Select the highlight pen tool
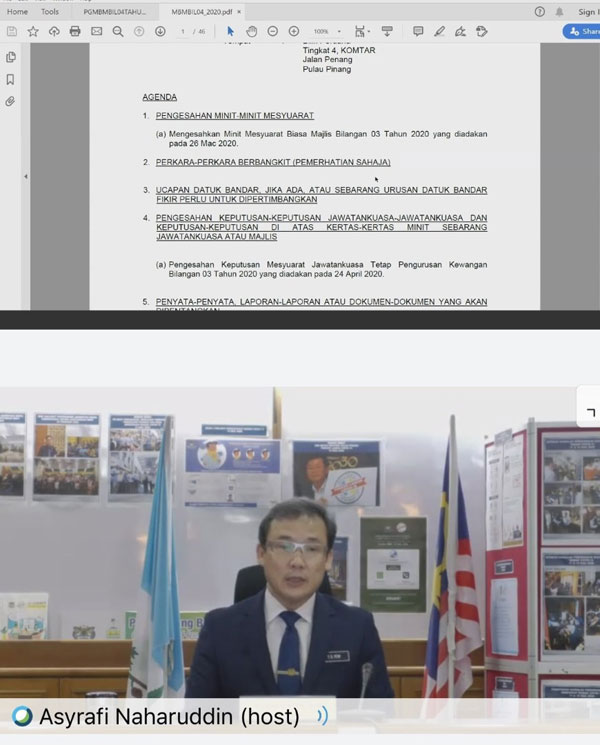This screenshot has height=745, width=600. (x=439, y=31)
